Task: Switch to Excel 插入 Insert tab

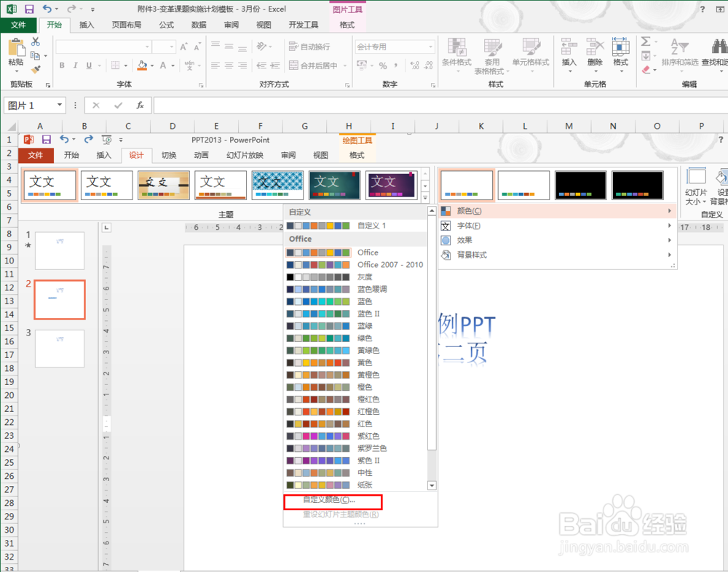Action: [x=87, y=25]
